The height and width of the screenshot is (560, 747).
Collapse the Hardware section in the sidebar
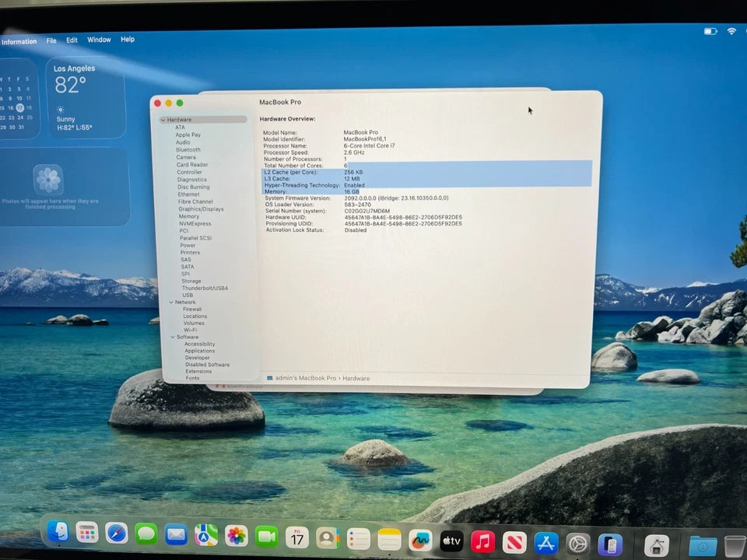[163, 119]
